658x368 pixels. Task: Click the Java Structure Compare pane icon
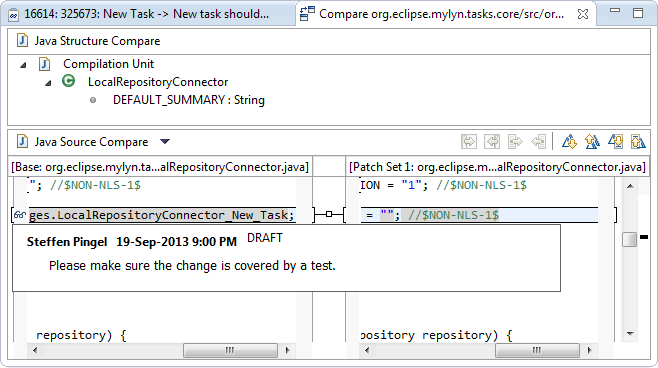coord(22,41)
